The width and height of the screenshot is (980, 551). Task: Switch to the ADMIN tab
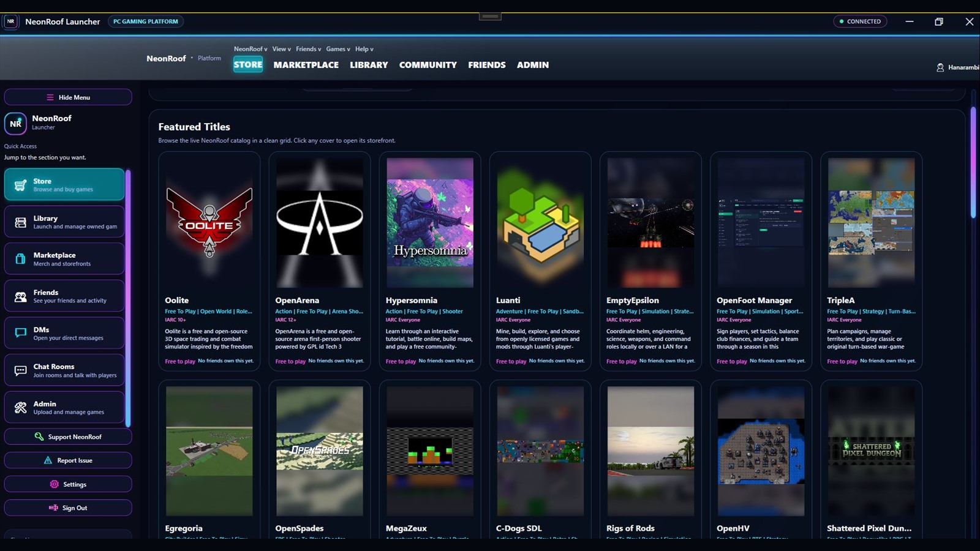coord(533,65)
